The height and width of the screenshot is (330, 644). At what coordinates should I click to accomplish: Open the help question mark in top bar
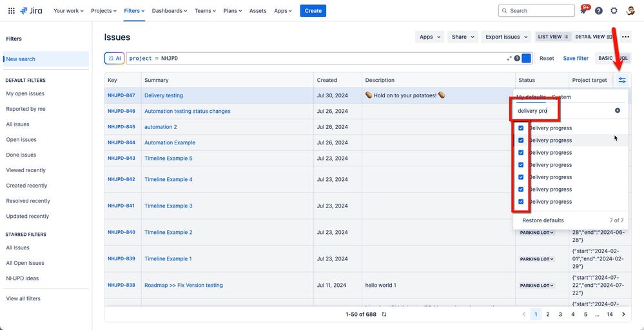pos(599,11)
